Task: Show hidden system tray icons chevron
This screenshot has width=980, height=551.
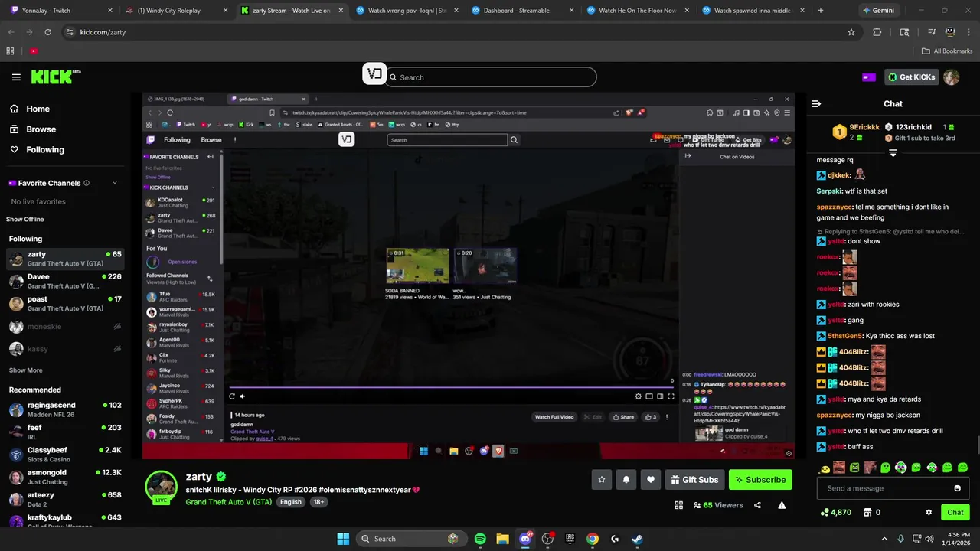Action: point(884,539)
